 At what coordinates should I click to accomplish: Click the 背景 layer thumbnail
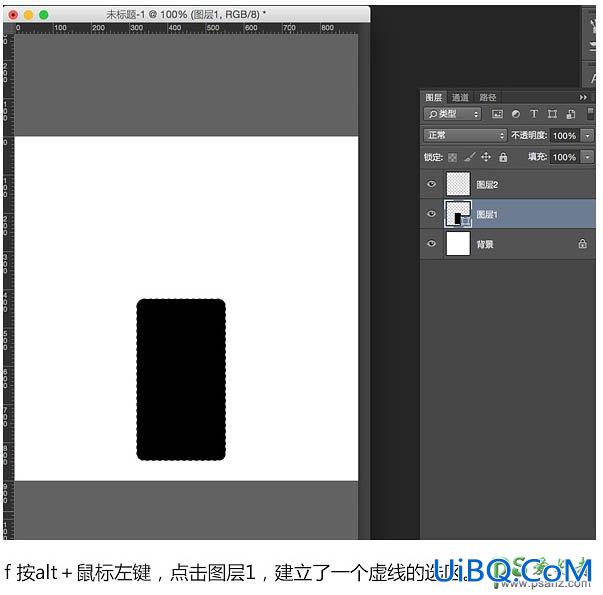click(x=458, y=243)
